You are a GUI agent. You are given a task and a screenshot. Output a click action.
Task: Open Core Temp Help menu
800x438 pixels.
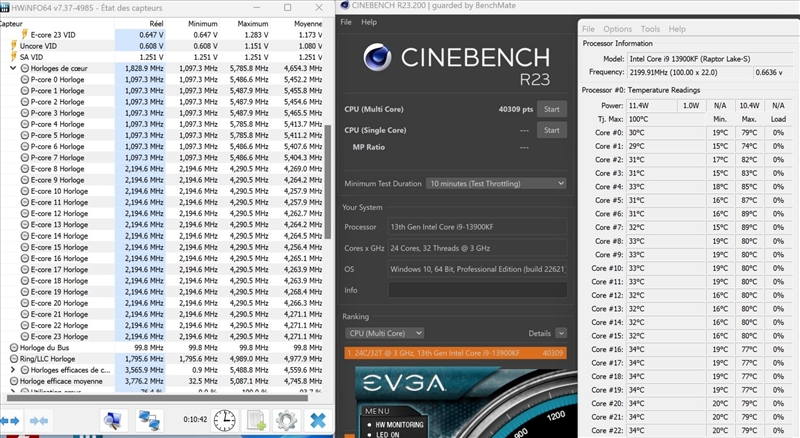click(x=677, y=29)
